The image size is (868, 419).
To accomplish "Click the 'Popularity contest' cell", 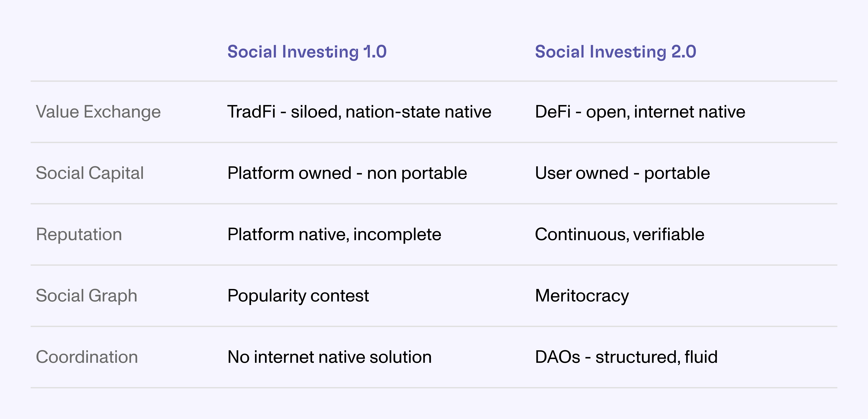I will [298, 296].
